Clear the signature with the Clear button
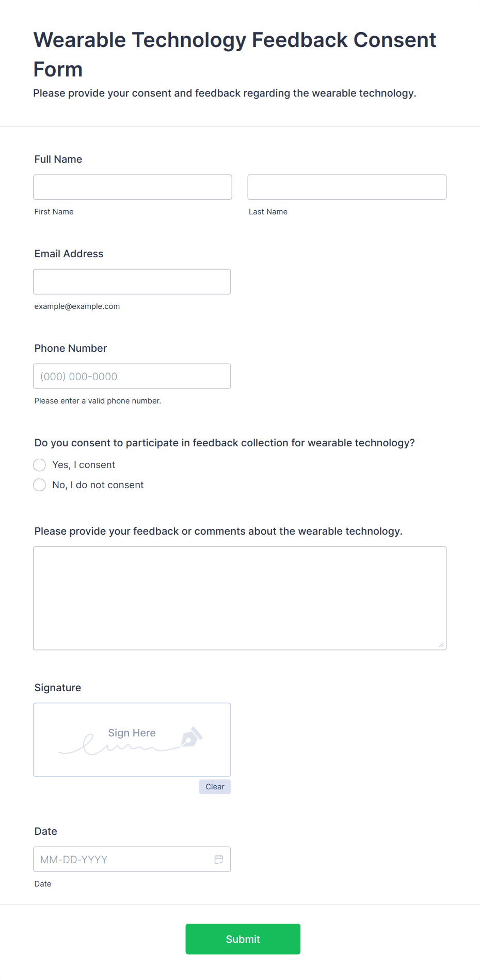This screenshot has height=980, width=480. [215, 787]
